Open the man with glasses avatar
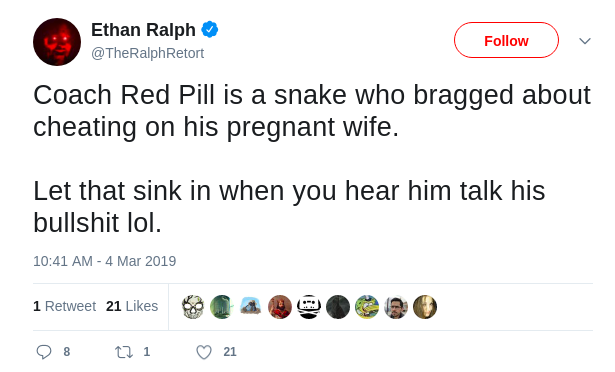The width and height of the screenshot is (615, 372). point(396,306)
